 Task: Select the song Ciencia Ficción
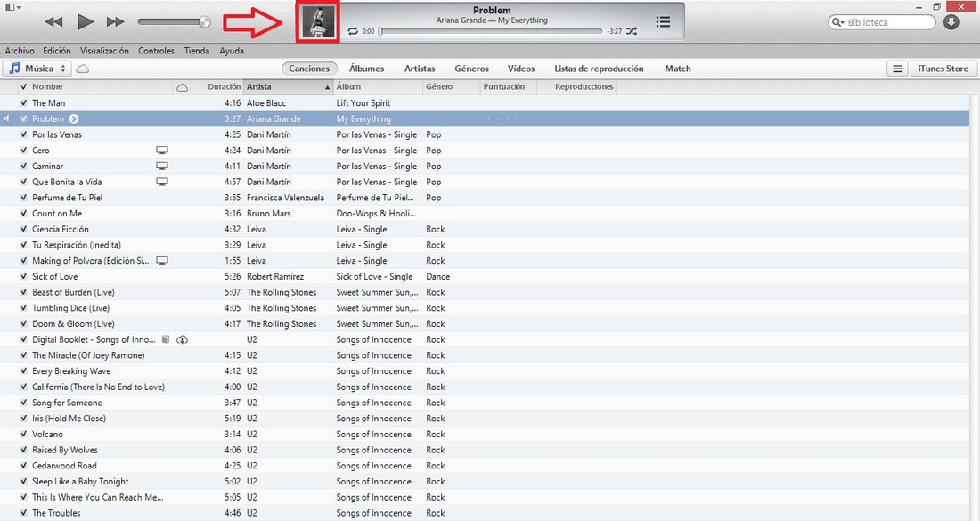pyautogui.click(x=61, y=229)
